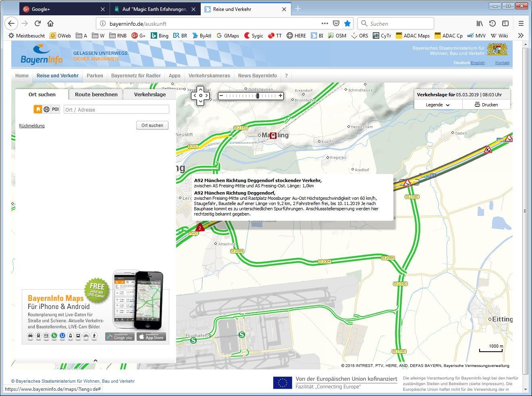
Task: Go back with browser back arrow
Action: (x=11, y=23)
